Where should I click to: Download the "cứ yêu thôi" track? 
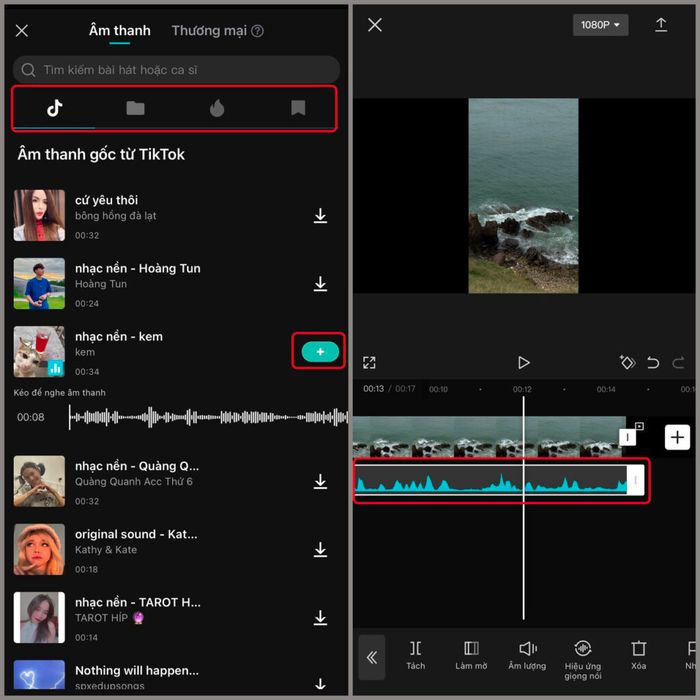(320, 216)
